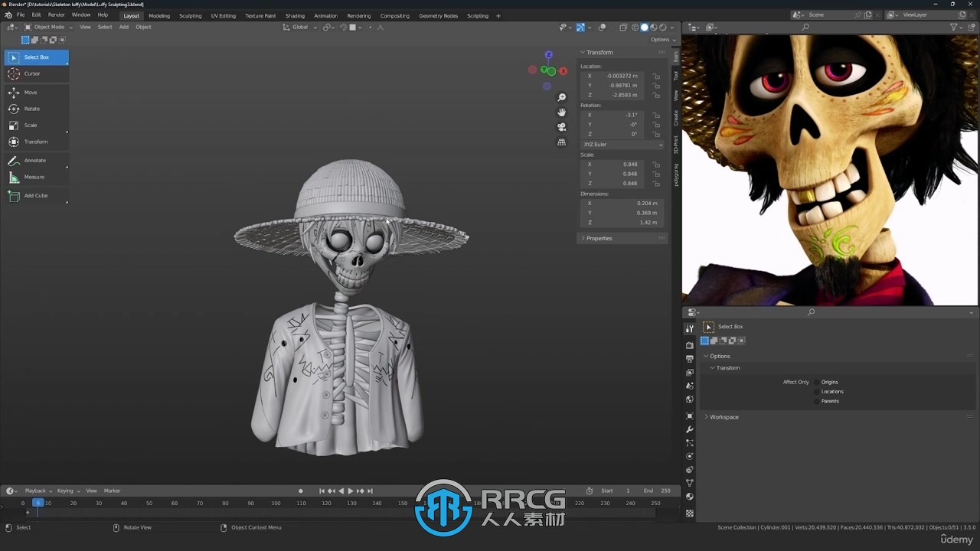The height and width of the screenshot is (551, 980).
Task: Switch to Sculpting workspace tab
Action: [191, 16]
